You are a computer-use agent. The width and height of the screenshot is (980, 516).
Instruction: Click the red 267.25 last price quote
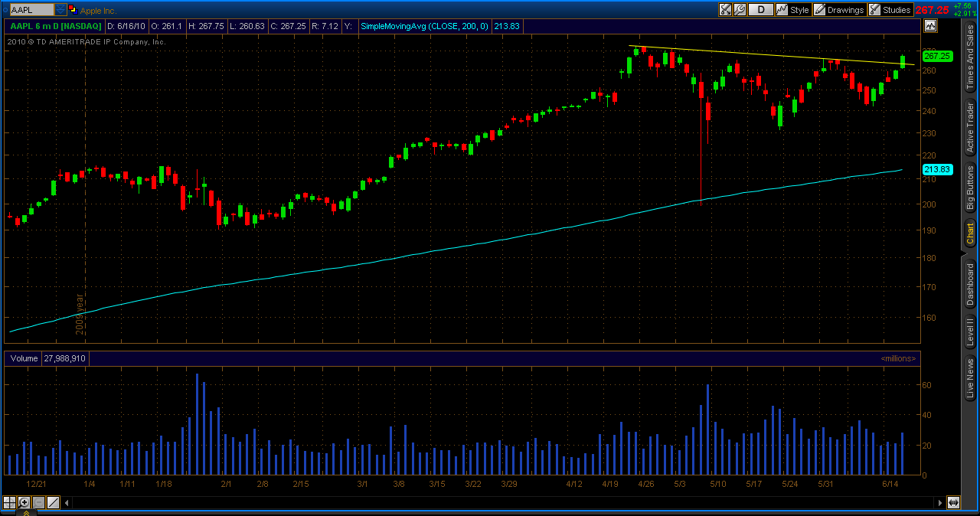932,10
